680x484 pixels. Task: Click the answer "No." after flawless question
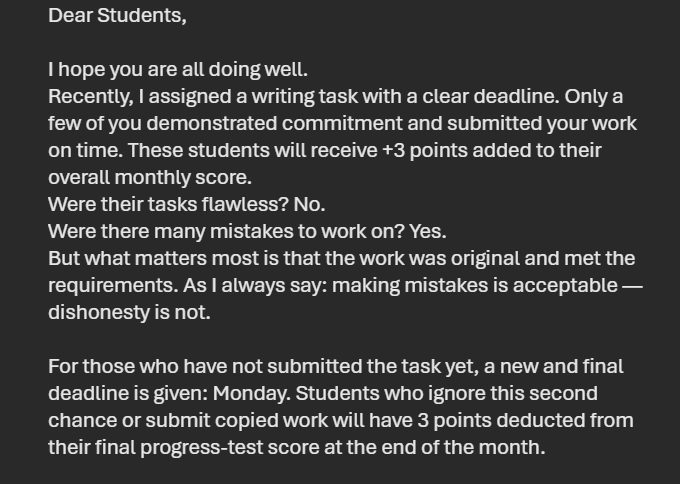click(309, 204)
